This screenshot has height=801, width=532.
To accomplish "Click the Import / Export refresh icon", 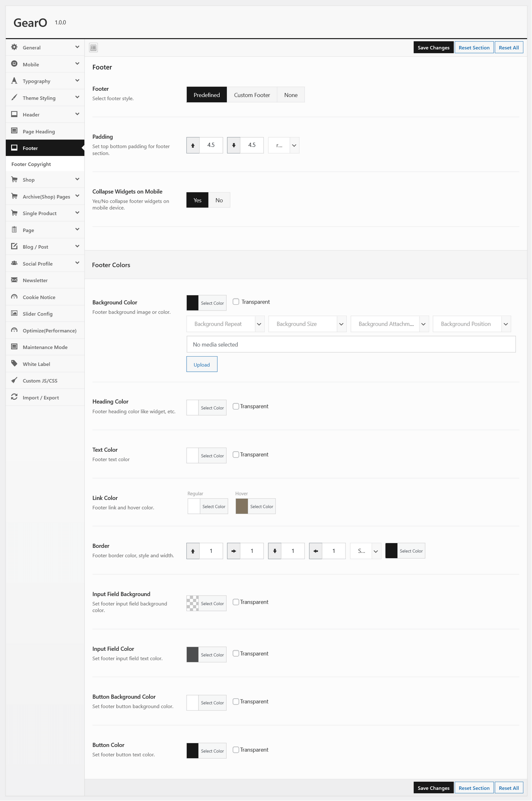I will (x=14, y=397).
